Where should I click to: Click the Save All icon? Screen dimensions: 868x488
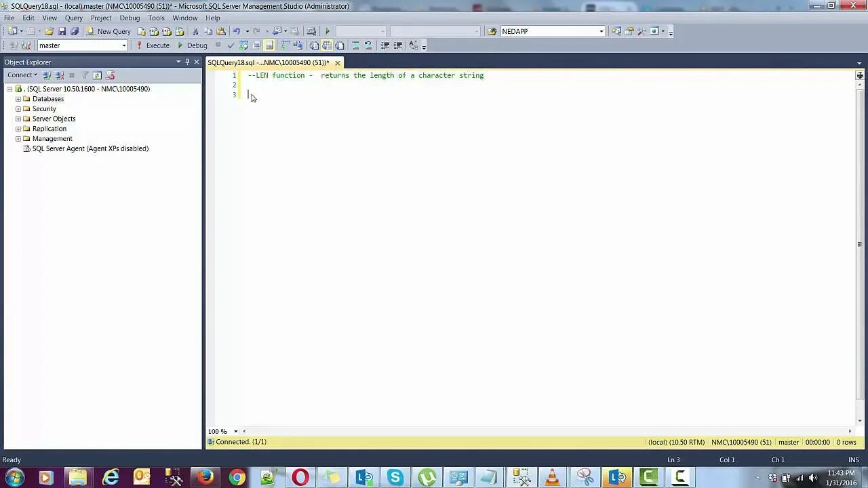click(75, 31)
